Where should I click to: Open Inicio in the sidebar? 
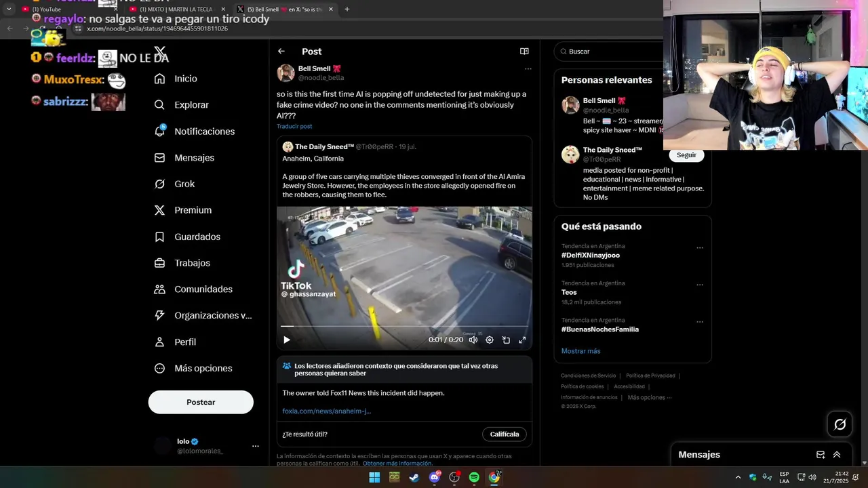[x=176, y=79]
